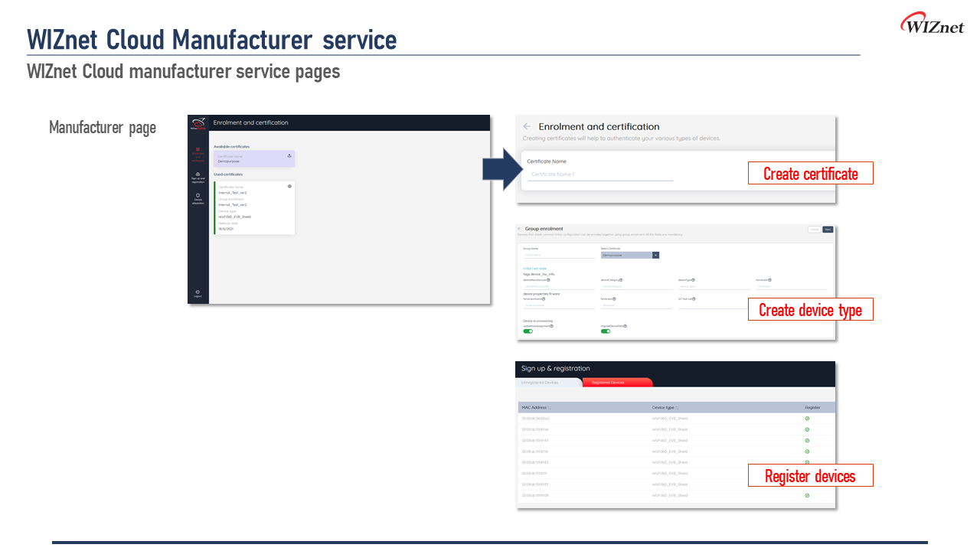The image size is (980, 551).
Task: Click the deviceManufacturer input field
Action: [x=559, y=286]
